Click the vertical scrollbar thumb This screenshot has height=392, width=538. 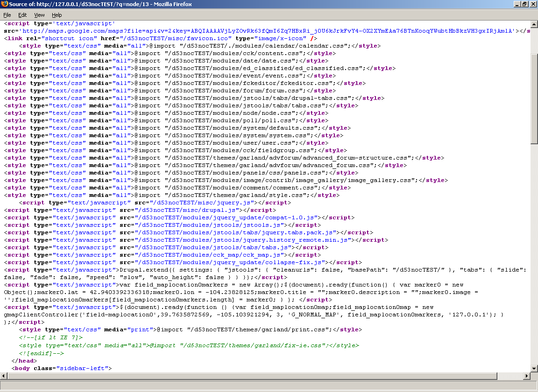[534, 98]
